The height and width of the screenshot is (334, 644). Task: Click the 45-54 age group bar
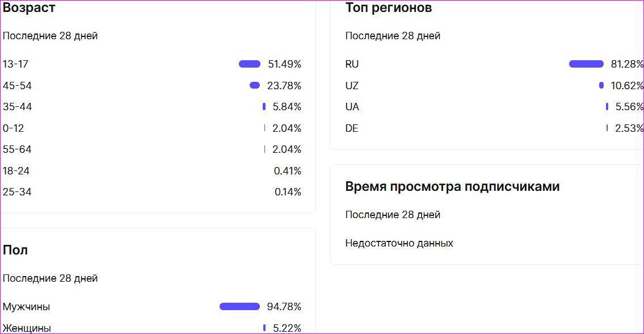(255, 86)
